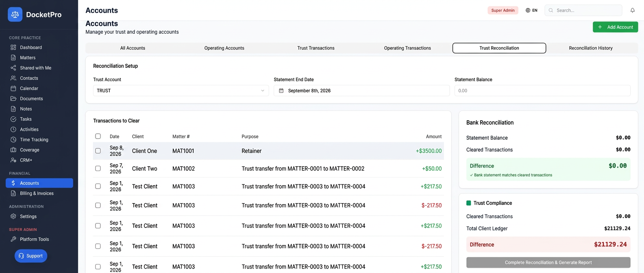Open the Reconciliation History tab

point(591,48)
